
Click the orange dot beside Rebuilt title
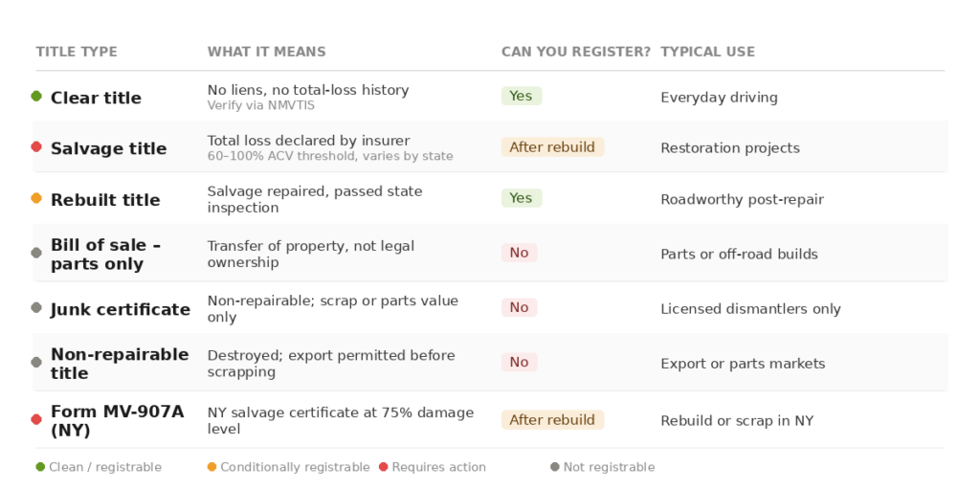coord(36,198)
